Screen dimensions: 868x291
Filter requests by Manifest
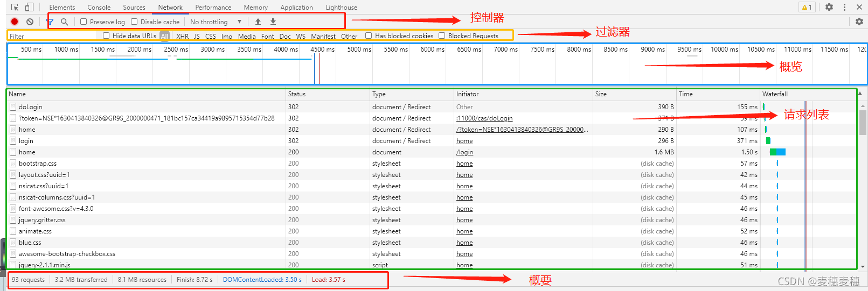pos(323,36)
